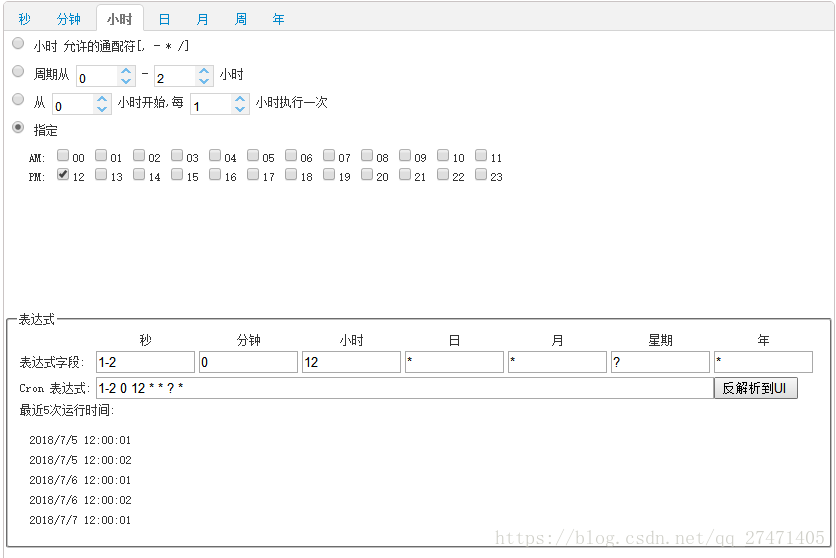Check the hour 03 checkbox

click(x=177, y=155)
